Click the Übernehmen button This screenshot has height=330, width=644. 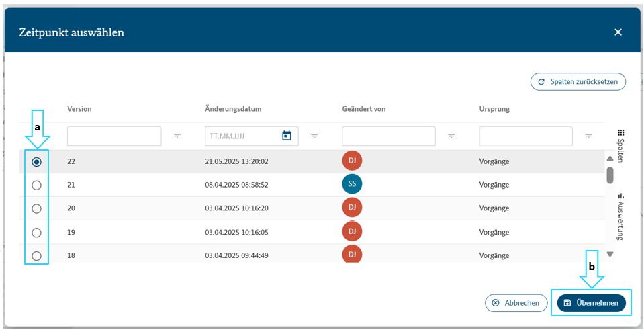click(x=591, y=303)
